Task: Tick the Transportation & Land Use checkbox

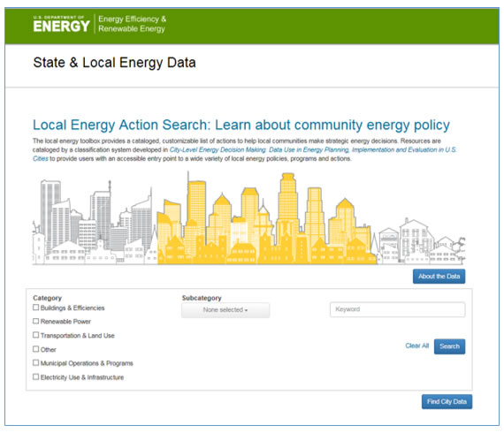Action: click(x=35, y=335)
